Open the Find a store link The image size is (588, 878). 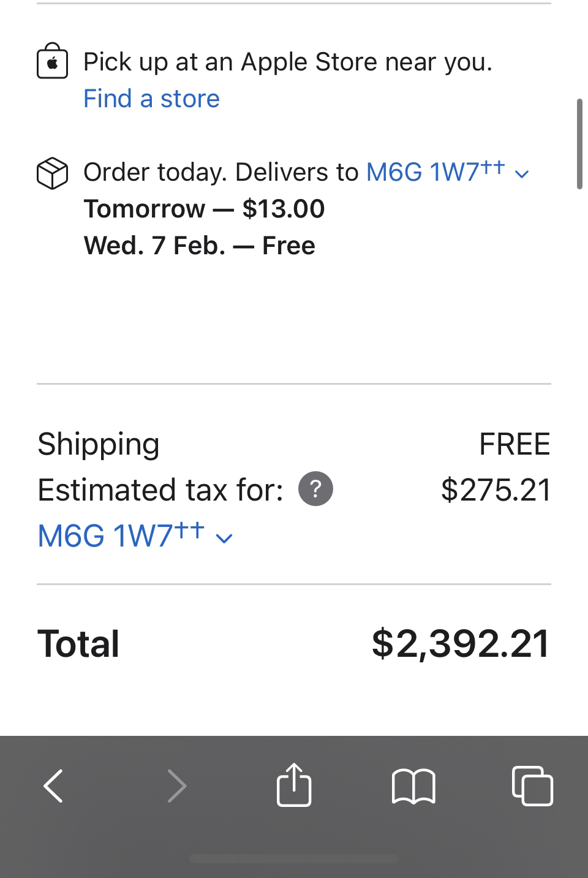click(x=151, y=99)
